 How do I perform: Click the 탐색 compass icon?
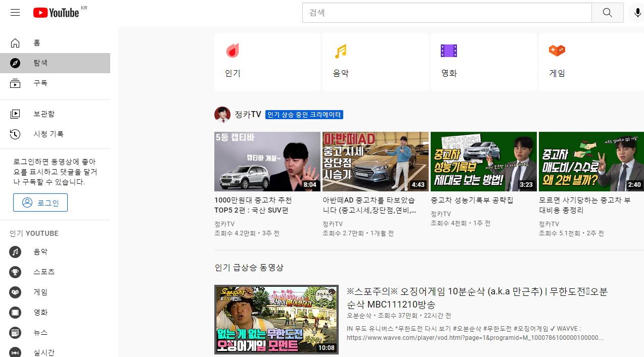[x=15, y=63]
